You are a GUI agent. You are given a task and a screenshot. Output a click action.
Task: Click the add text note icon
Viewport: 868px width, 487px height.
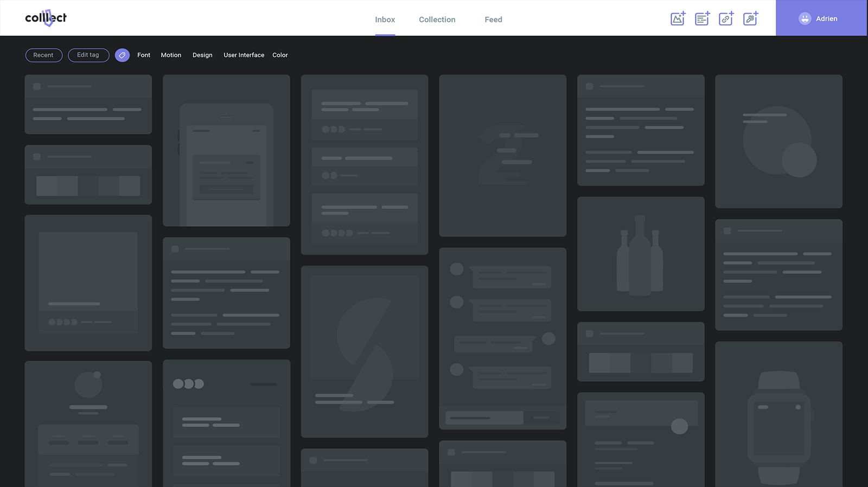[x=702, y=19]
